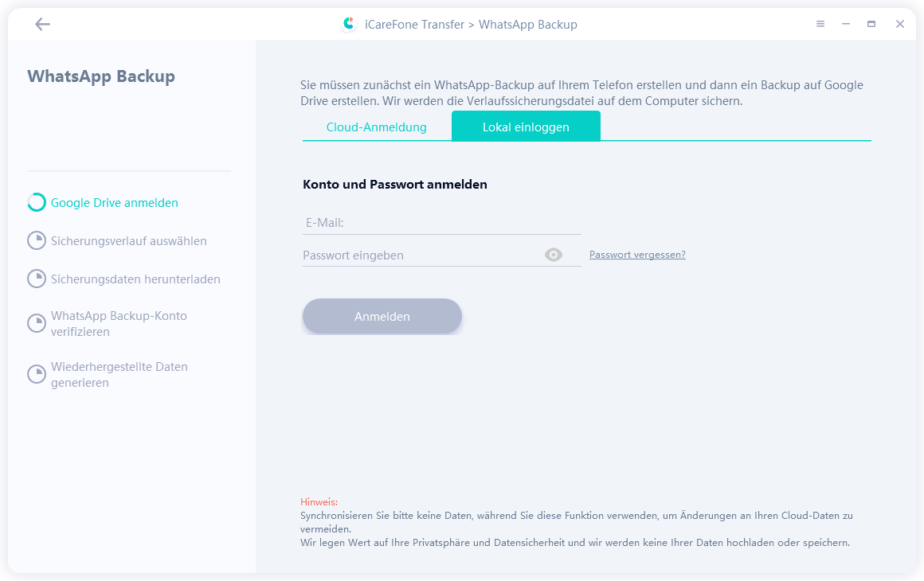
Task: Click the WhatsApp Backup-Konto verifizieren step icon
Action: click(37, 323)
